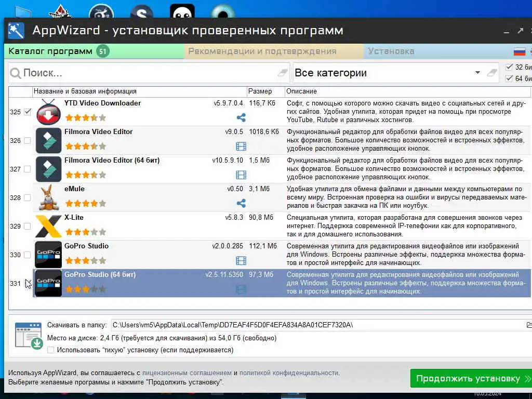
Task: Click the 1018,6 Кб size value
Action: 263,132
